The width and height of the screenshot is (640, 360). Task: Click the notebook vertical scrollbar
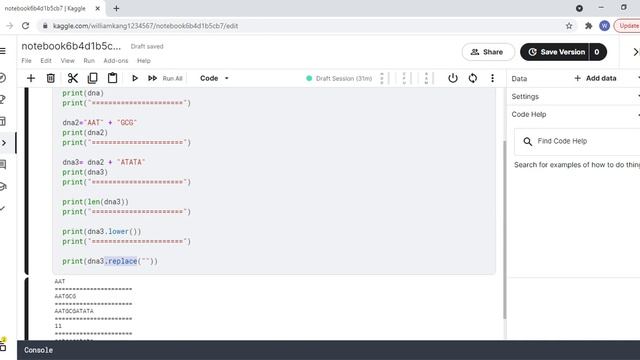[x=504, y=230]
